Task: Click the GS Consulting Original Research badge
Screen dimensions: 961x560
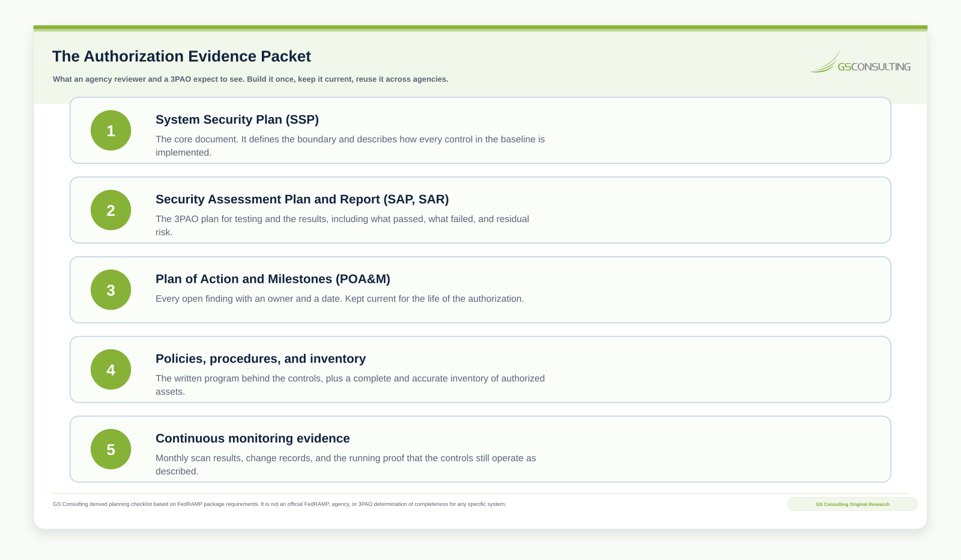Action: 852,504
